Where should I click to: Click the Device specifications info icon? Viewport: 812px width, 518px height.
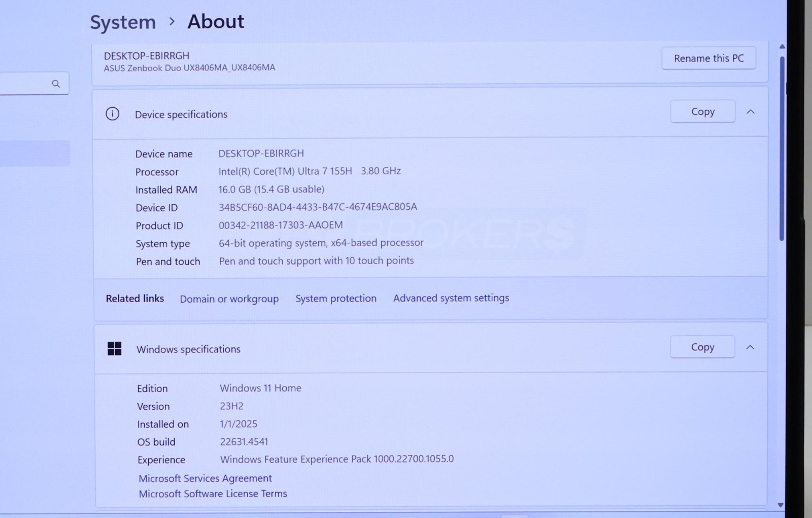112,114
